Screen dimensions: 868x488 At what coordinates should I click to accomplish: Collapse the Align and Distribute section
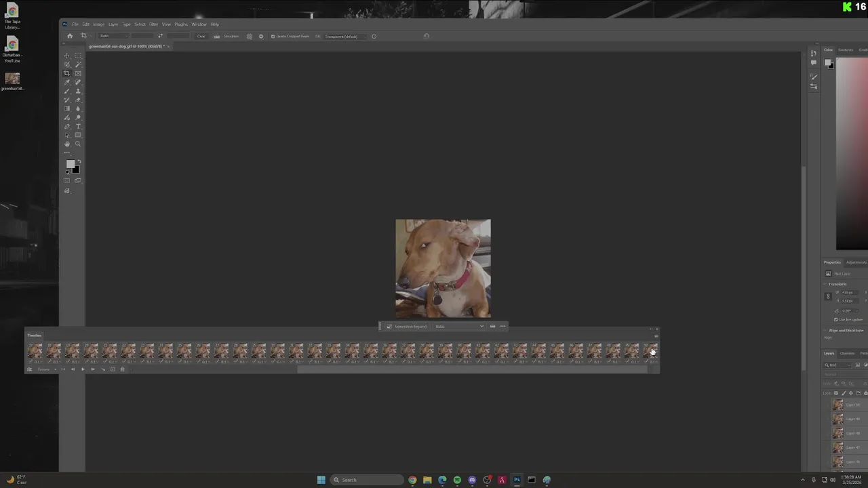coord(825,330)
